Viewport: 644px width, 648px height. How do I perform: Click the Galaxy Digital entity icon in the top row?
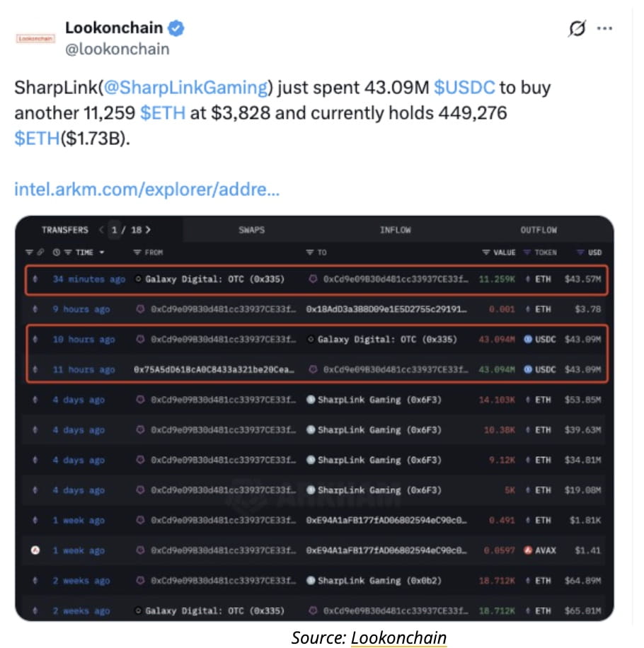pyautogui.click(x=139, y=279)
